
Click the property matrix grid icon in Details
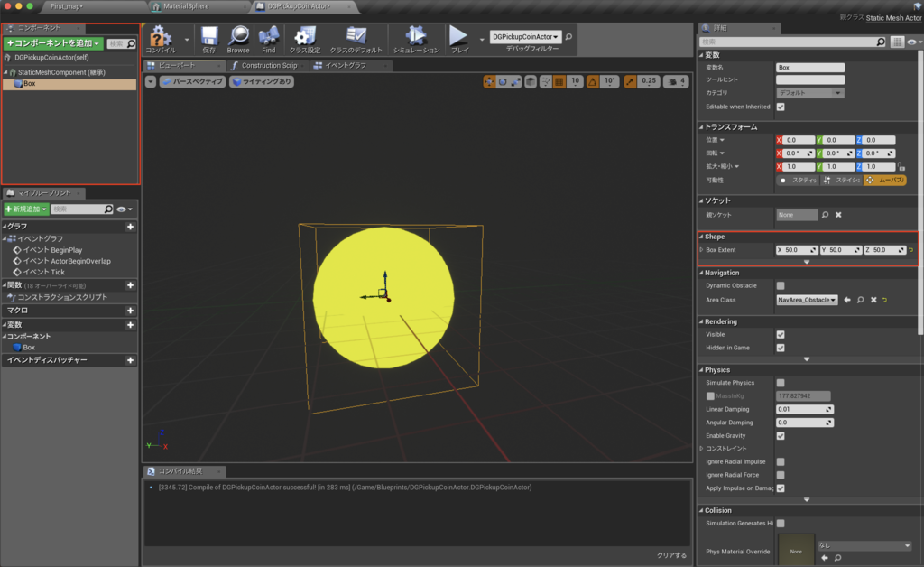coord(897,42)
